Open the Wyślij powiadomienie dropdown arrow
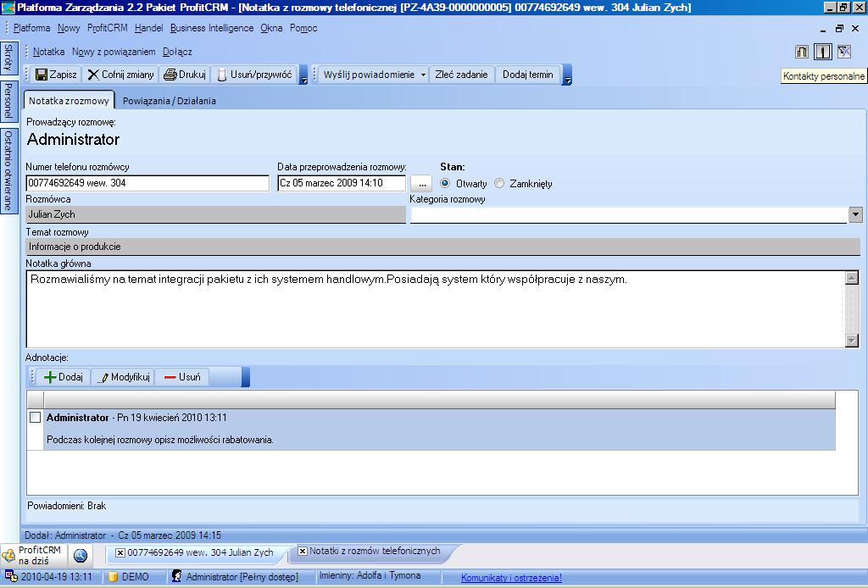This screenshot has height=588, width=868. (x=423, y=75)
